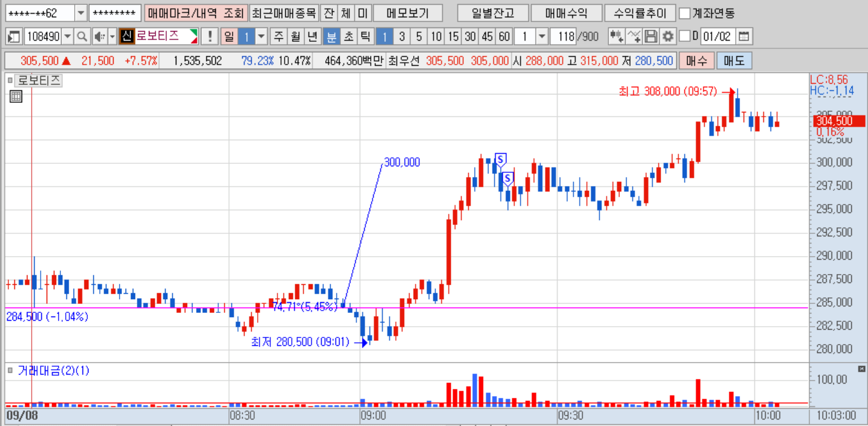Click the exclamation mark info icon
Viewport: 868px width, 426px height.
coord(209,36)
